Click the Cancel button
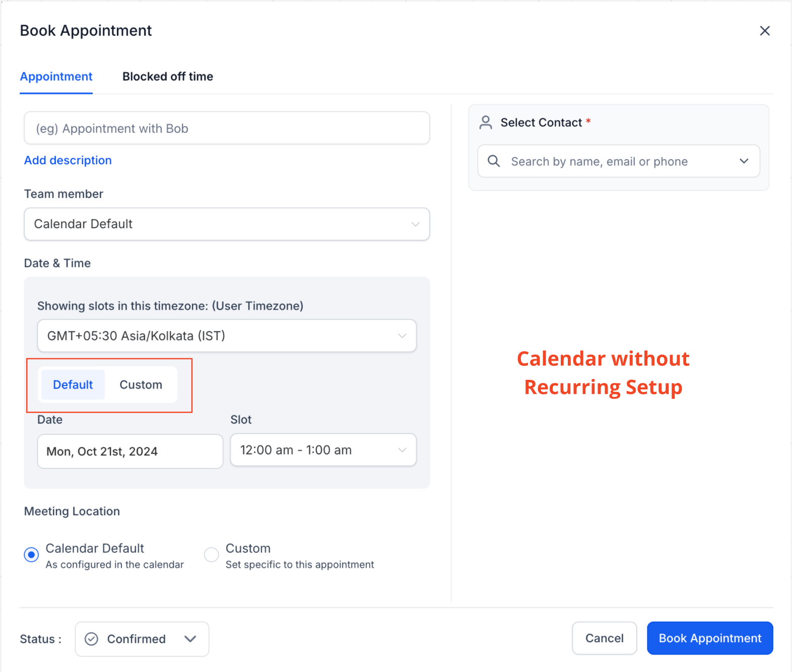792x672 pixels. click(x=604, y=638)
